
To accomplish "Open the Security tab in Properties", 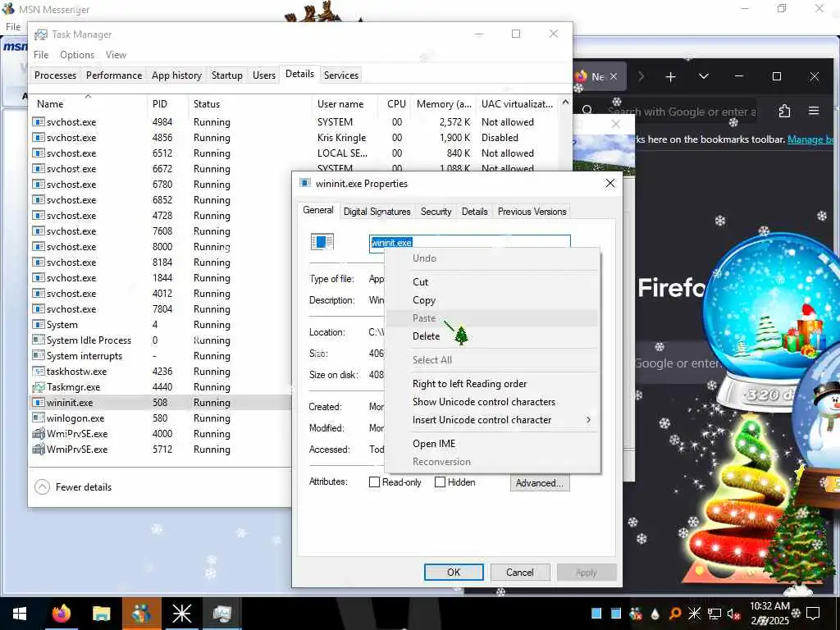I will [436, 212].
